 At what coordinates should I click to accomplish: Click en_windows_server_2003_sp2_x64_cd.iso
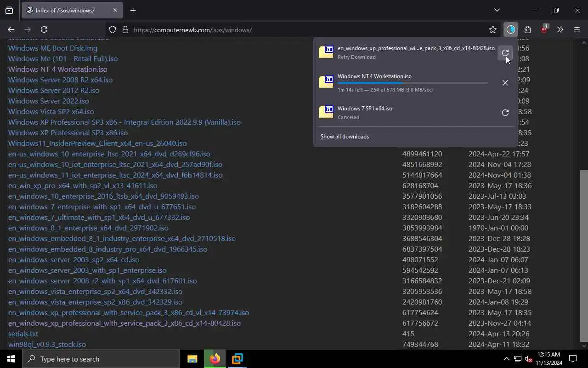[73, 259]
